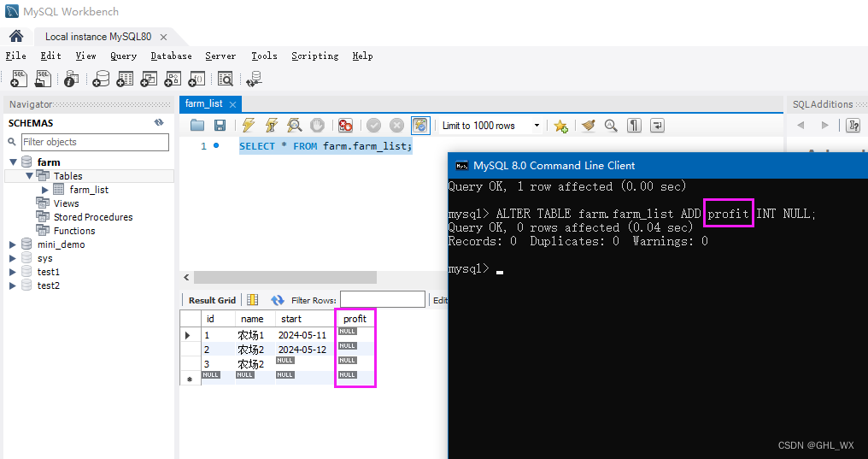Beautify the query with broom icon
Image resolution: width=868 pixels, height=459 pixels.
589,126
